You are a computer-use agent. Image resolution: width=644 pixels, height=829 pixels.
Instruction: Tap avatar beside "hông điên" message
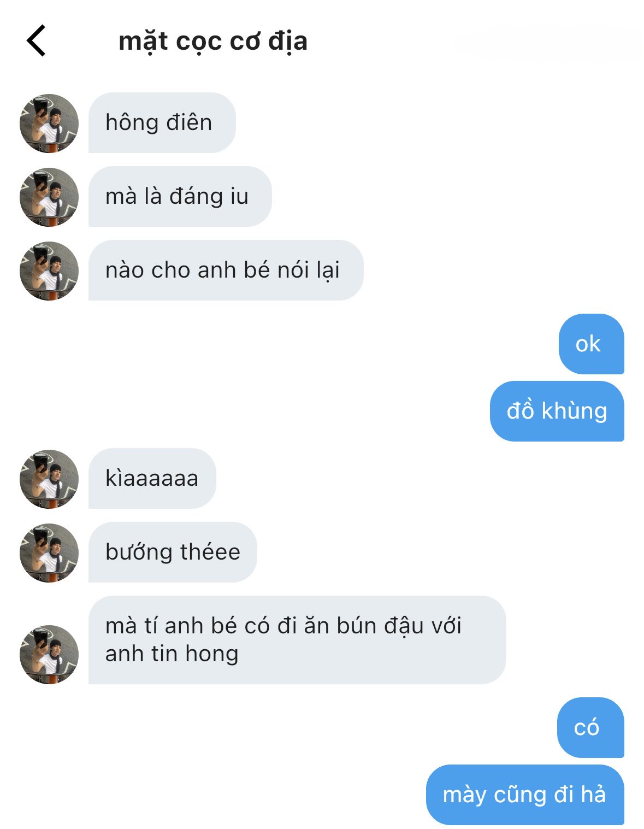(x=49, y=123)
